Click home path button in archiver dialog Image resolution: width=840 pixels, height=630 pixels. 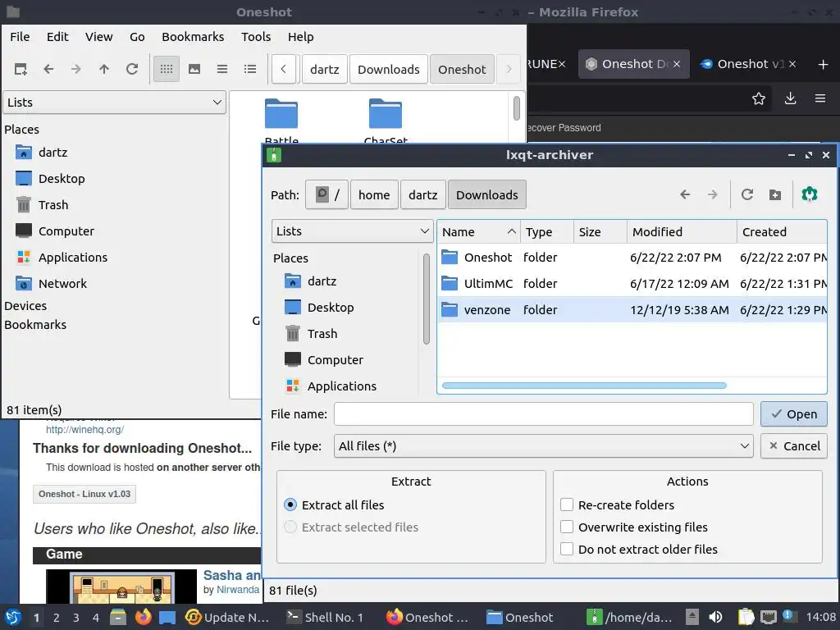[374, 194]
